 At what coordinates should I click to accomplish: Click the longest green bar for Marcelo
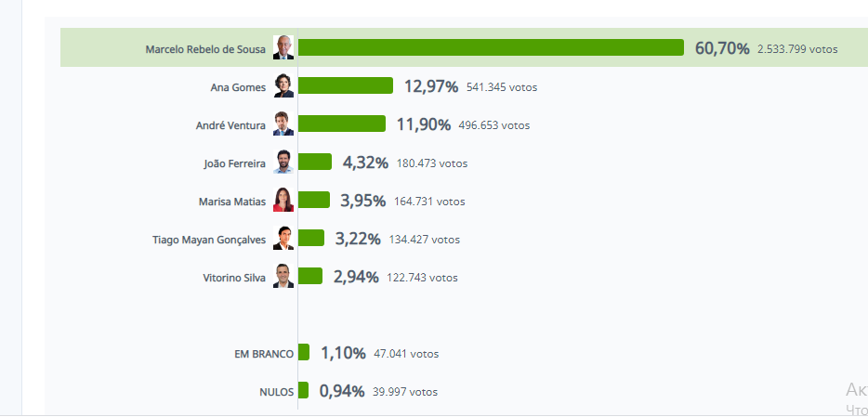click(491, 48)
